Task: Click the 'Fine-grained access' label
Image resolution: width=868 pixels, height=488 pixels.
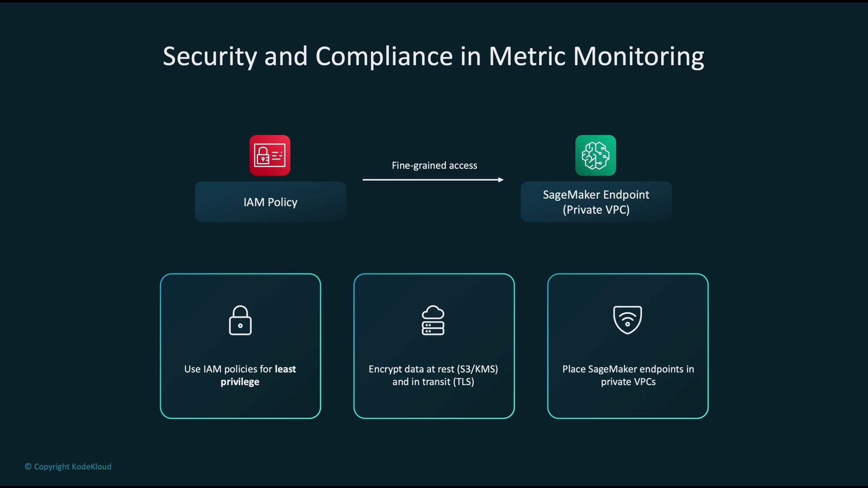Action: tap(434, 165)
